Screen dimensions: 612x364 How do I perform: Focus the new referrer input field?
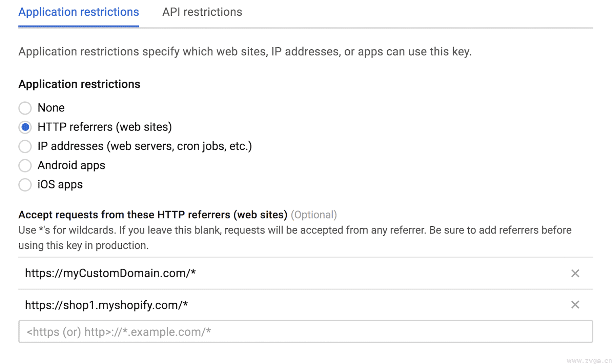(305, 331)
